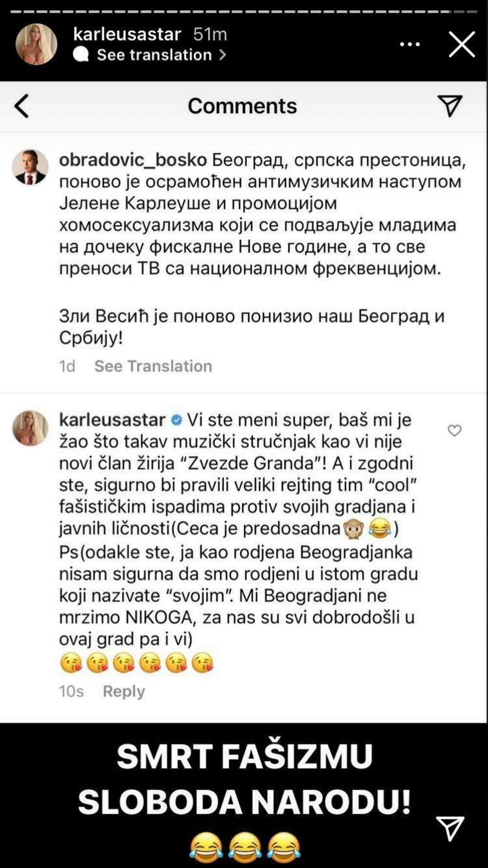This screenshot has width=488, height=868.
Task: Tap the SMRT FAŠIZMU SLOBODA NARODU caption
Action: pyautogui.click(x=244, y=779)
